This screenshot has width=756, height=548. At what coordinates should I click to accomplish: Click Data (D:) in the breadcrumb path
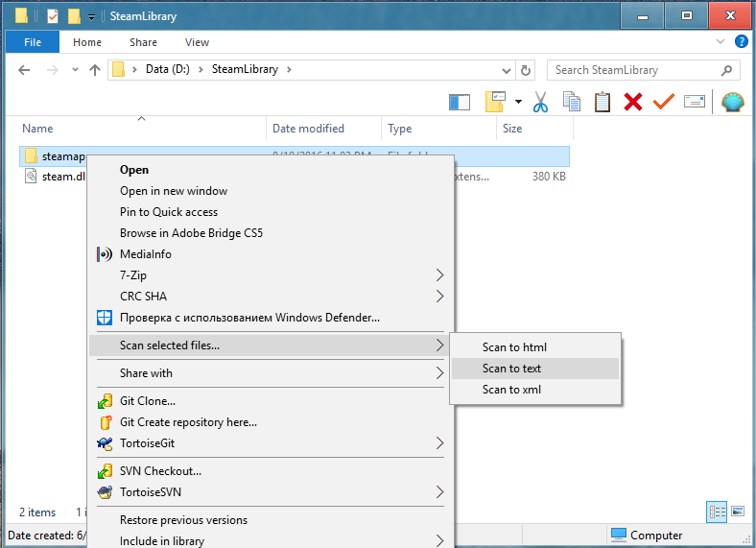pyautogui.click(x=167, y=69)
